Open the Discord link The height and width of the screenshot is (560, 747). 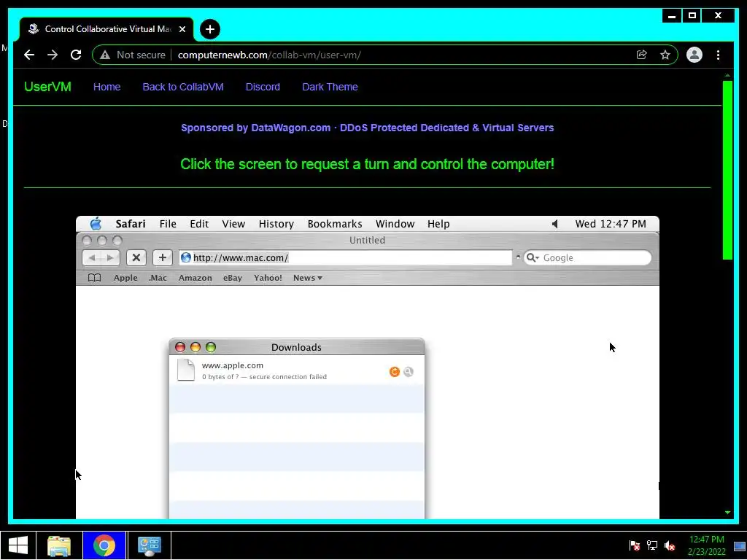point(263,87)
